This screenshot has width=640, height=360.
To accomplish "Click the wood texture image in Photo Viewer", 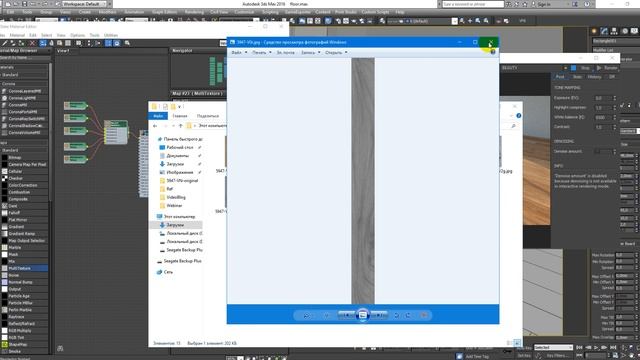I will [x=363, y=181].
